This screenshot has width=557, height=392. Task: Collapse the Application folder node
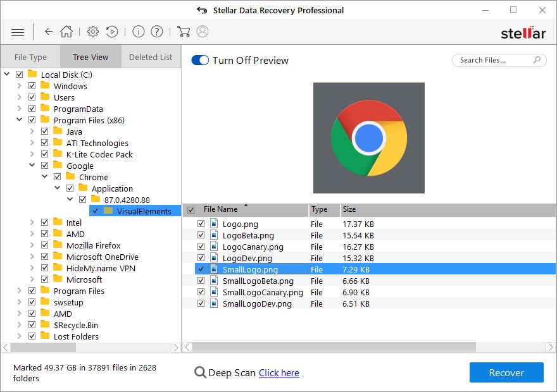58,188
